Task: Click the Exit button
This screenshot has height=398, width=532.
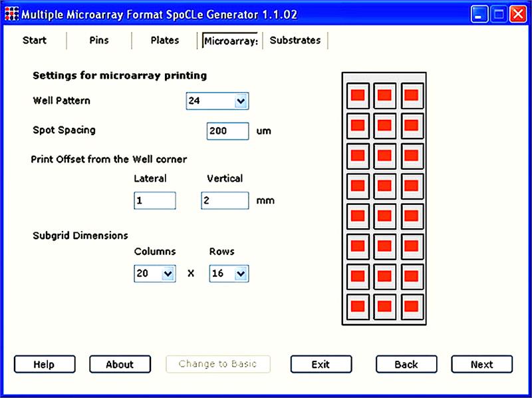Action: [x=321, y=364]
